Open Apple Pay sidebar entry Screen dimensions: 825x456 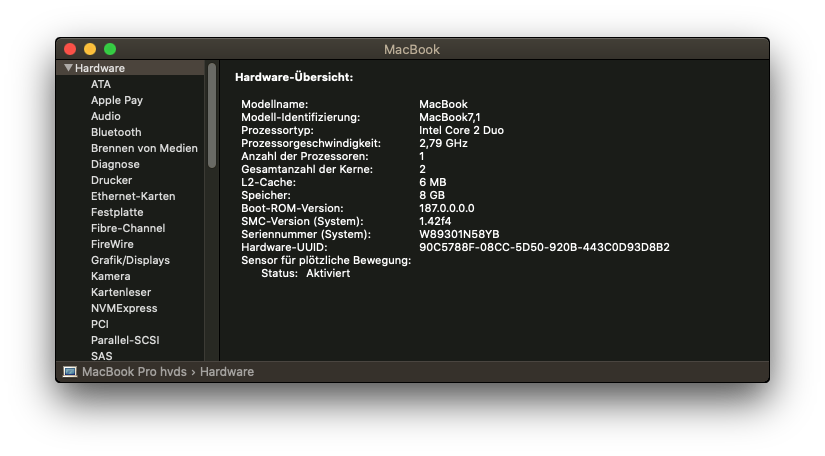(117, 100)
